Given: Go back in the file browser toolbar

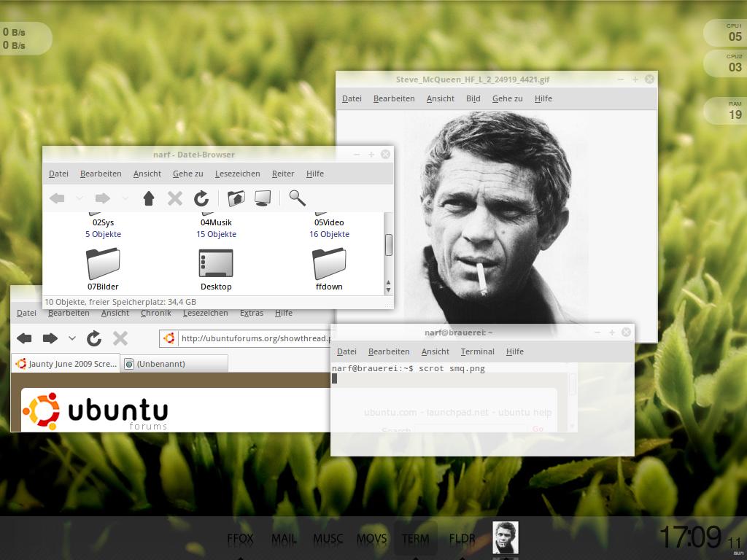Looking at the screenshot, I should [57, 198].
